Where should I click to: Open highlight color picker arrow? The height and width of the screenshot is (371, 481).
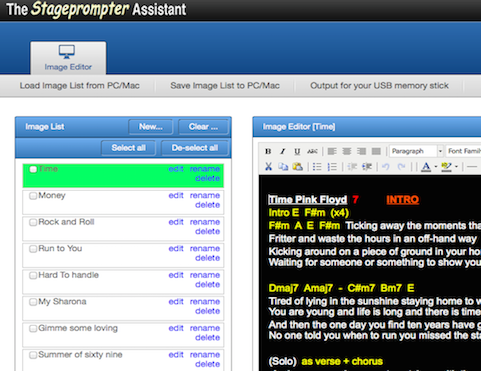pyautogui.click(x=456, y=166)
